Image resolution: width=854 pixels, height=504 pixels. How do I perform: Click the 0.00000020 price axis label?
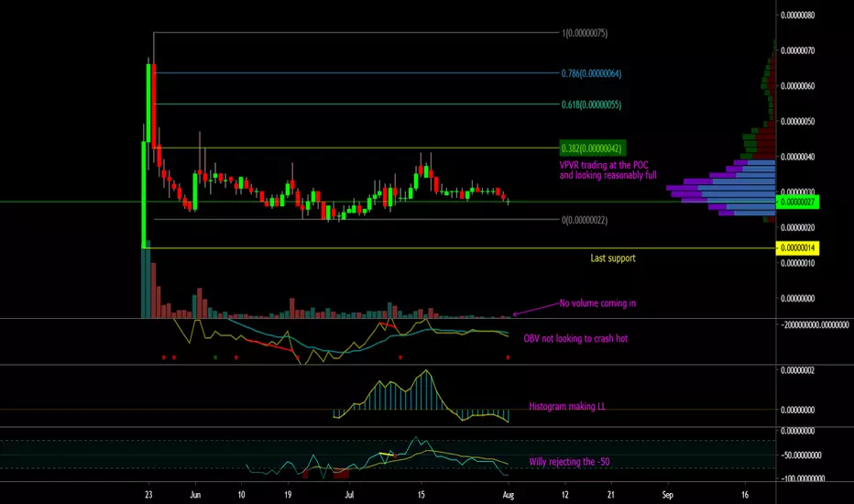tap(797, 228)
